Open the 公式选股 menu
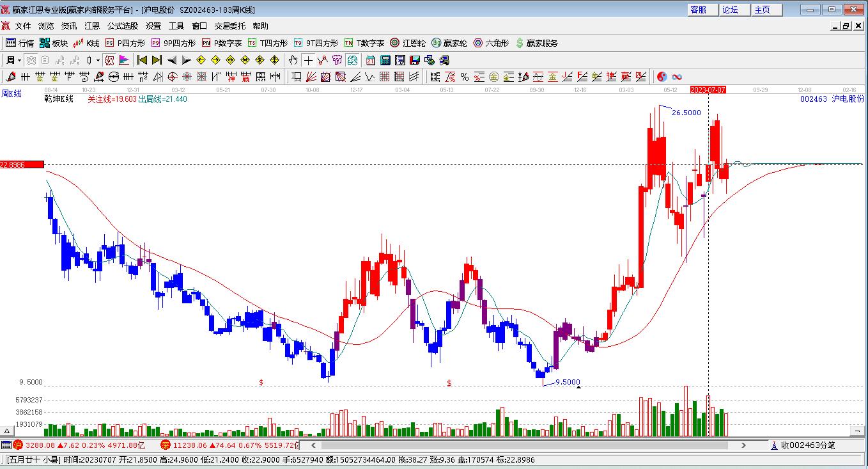Image resolution: width=868 pixels, height=469 pixels. click(123, 26)
